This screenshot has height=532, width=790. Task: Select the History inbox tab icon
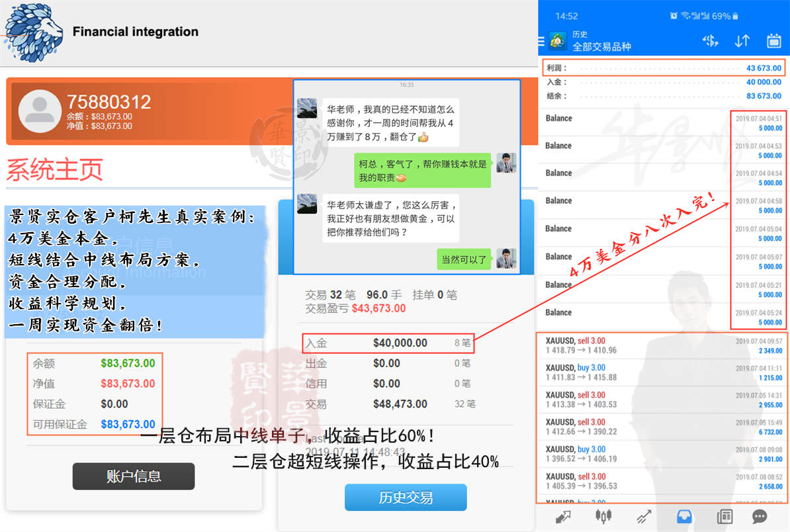click(683, 516)
